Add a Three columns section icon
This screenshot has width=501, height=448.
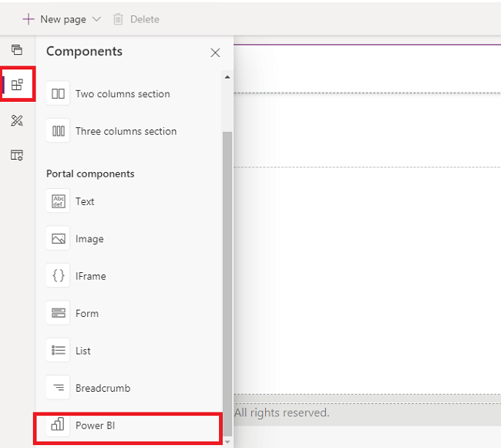pos(58,131)
